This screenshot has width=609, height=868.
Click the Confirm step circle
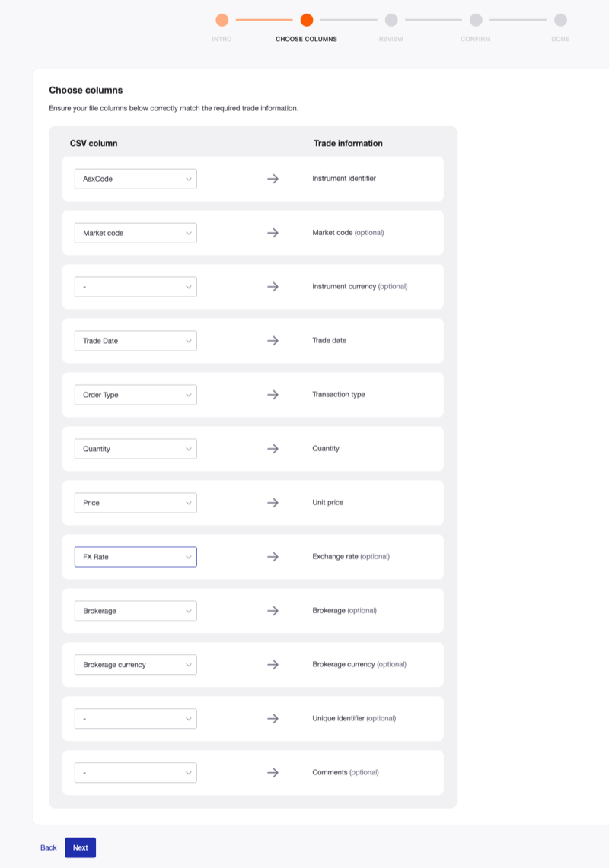(x=476, y=20)
